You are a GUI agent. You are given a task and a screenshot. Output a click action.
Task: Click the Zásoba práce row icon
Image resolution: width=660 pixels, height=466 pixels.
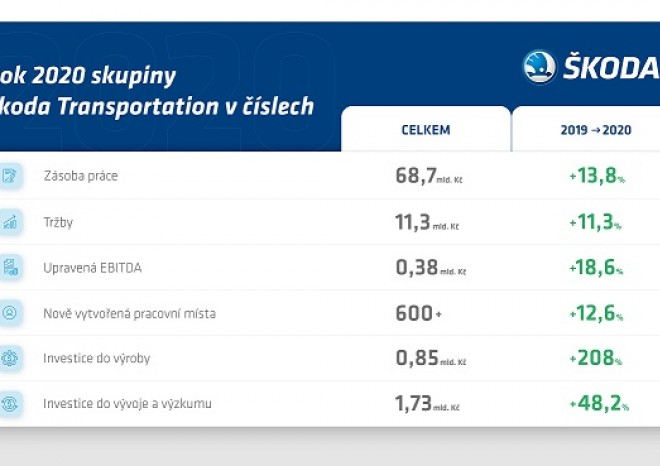pos(10,176)
